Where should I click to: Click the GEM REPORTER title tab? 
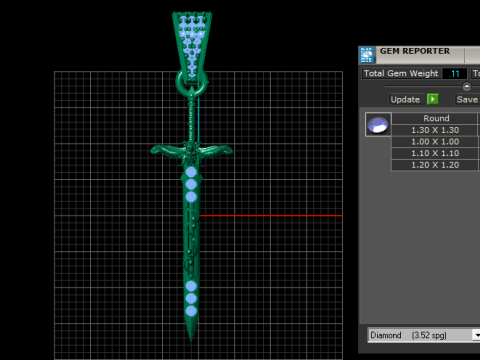(x=419, y=55)
